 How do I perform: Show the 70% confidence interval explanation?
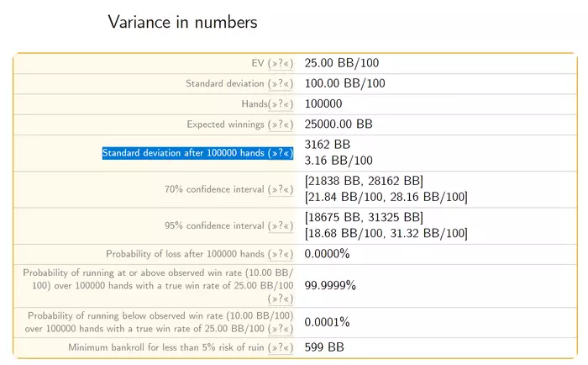(x=281, y=190)
